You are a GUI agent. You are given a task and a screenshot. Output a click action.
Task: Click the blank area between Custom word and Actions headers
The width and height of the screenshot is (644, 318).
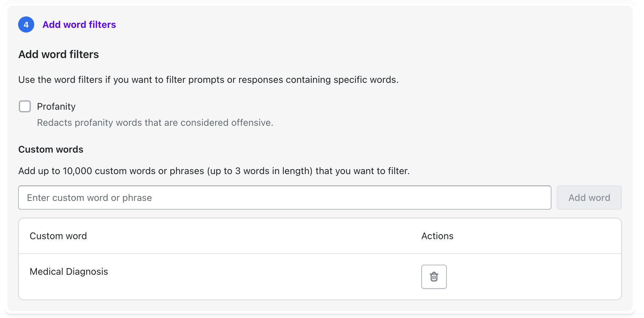[x=252, y=236]
